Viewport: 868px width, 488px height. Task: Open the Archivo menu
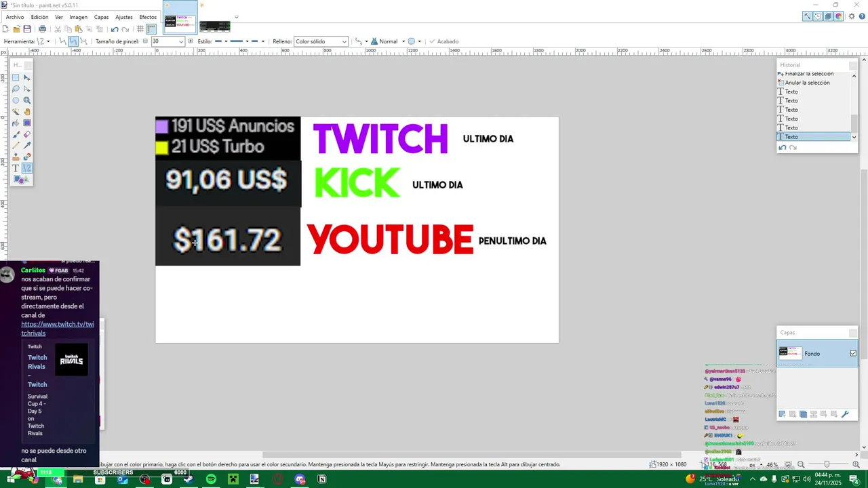[x=14, y=17]
